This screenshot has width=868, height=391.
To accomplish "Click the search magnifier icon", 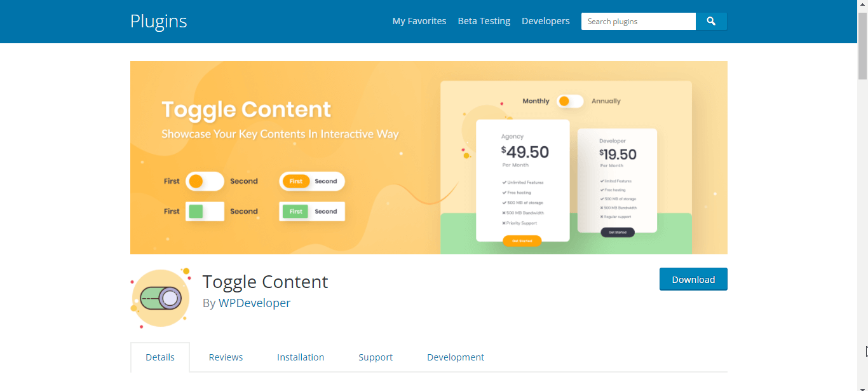I will pos(711,21).
